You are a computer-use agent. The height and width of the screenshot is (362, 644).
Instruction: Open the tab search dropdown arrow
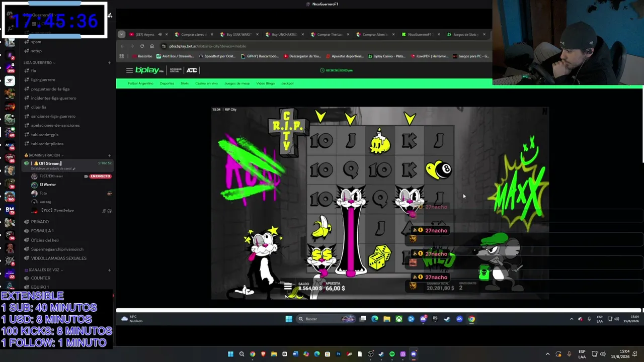coord(121,35)
